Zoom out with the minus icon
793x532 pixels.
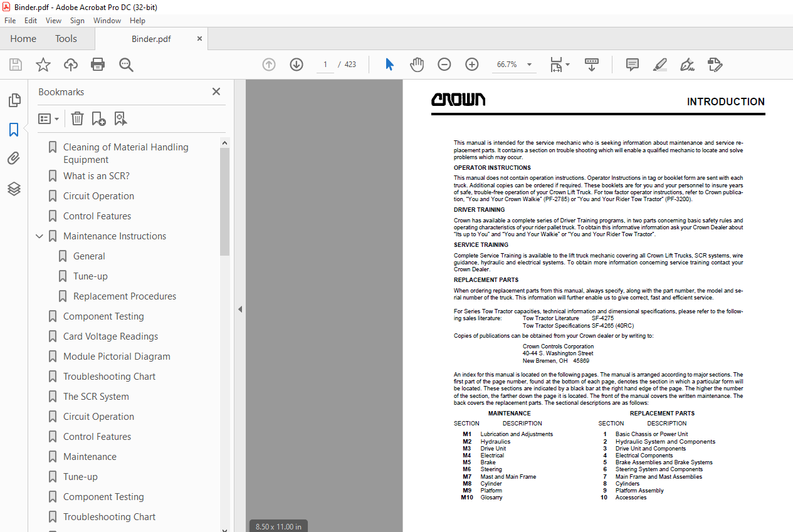[444, 65]
